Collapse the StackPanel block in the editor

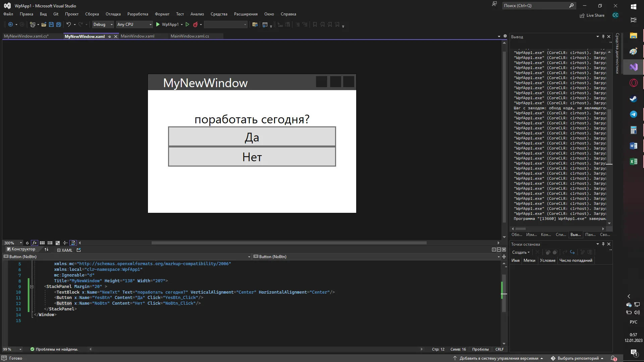tap(32, 287)
